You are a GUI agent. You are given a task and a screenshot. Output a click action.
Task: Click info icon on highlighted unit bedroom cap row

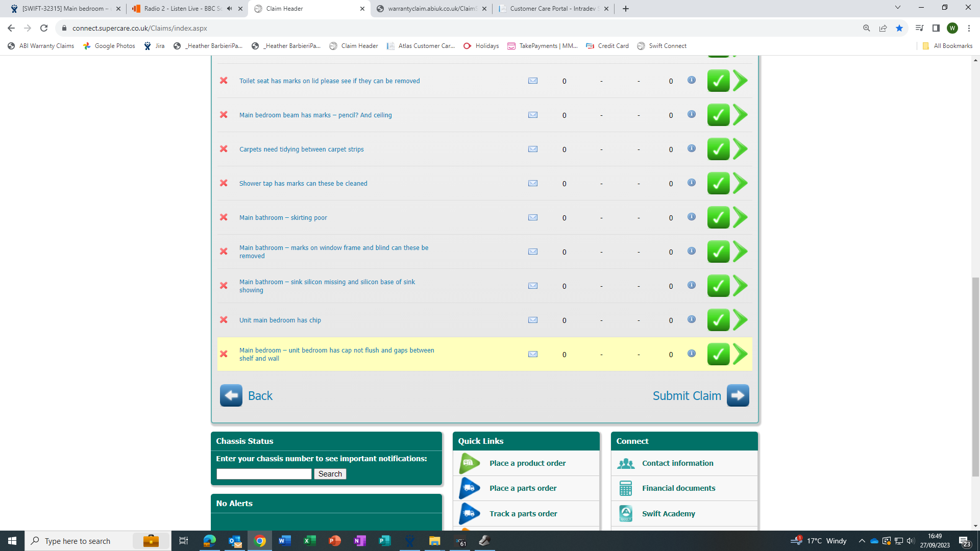point(691,354)
